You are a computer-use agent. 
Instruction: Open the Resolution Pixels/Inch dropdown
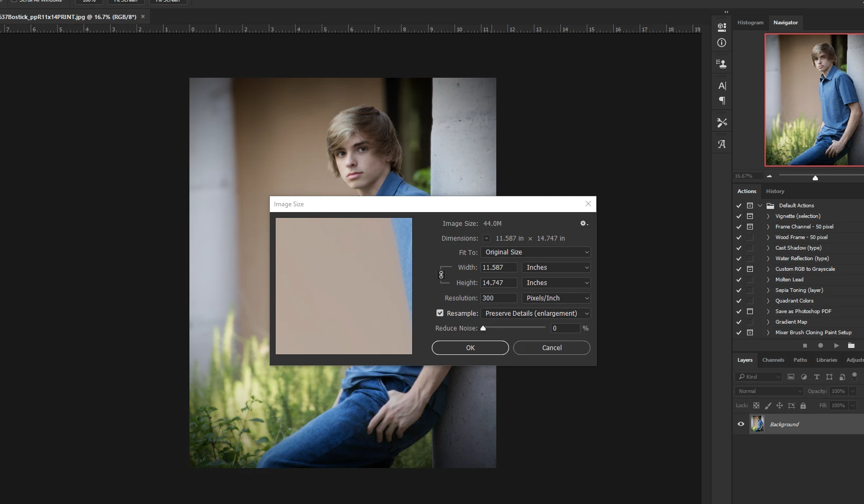coord(556,298)
